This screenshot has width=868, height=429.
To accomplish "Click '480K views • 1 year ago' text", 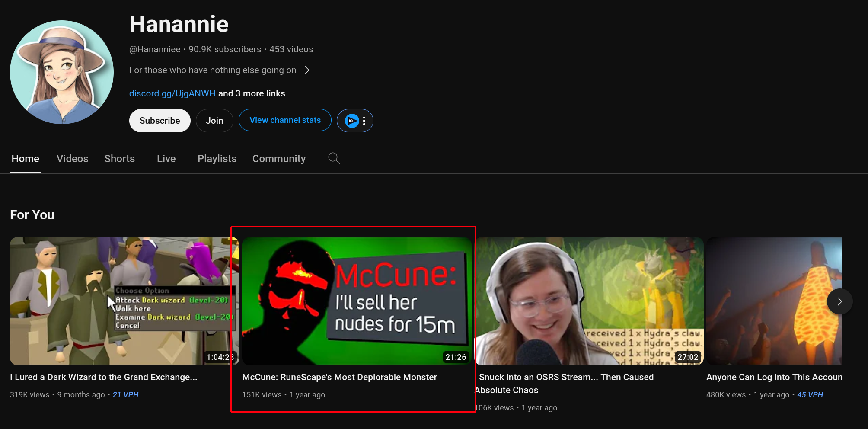I will 748,395.
